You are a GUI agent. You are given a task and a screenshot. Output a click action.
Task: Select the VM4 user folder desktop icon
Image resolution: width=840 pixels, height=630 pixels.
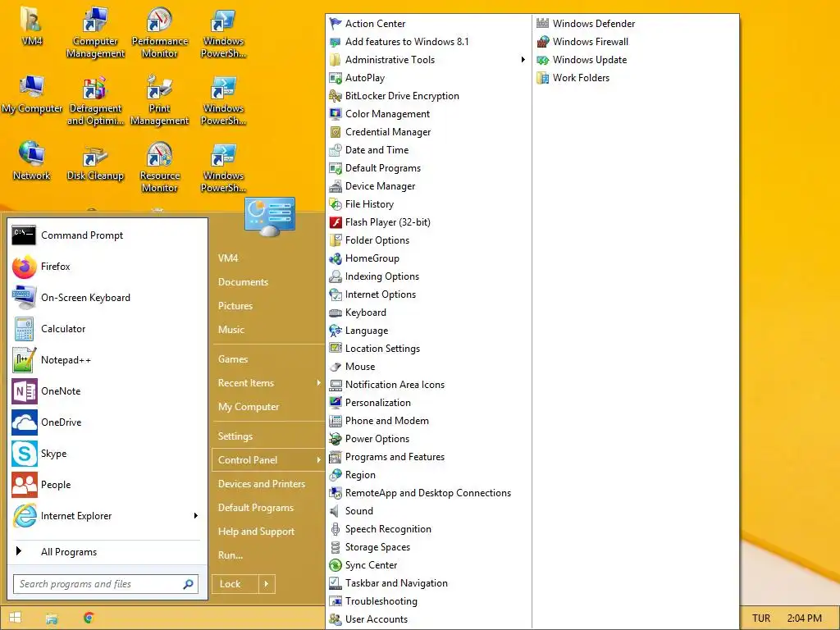coord(32,25)
